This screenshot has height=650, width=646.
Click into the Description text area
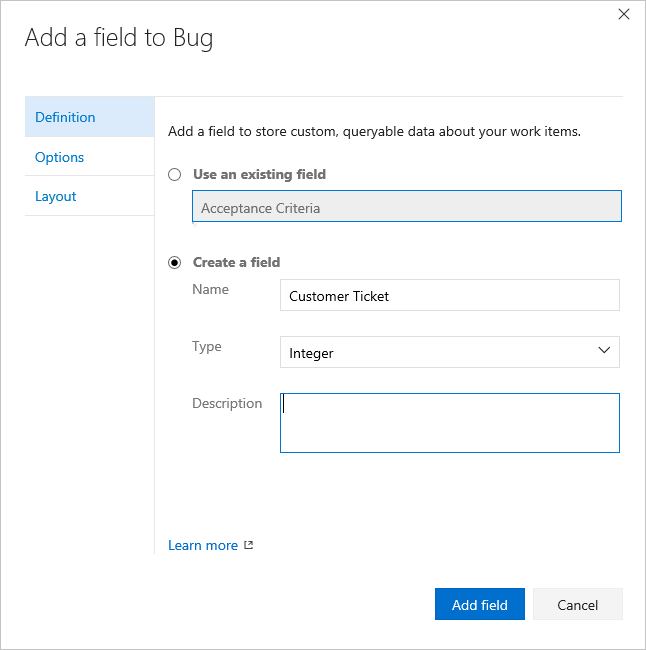pos(450,423)
